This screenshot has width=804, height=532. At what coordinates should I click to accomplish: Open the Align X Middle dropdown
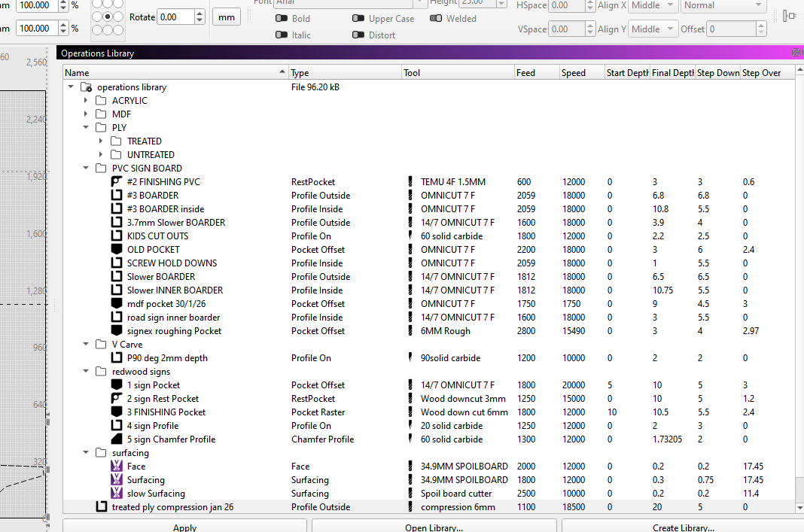pyautogui.click(x=652, y=5)
